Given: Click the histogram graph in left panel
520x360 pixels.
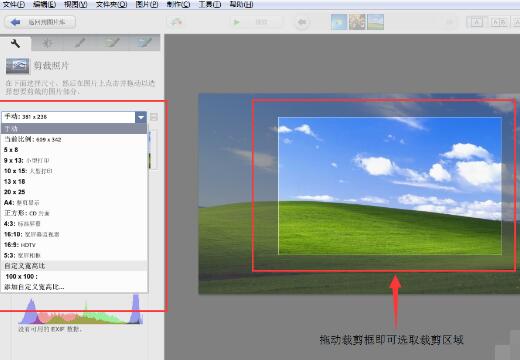Looking at the screenshot, I should coord(80,308).
